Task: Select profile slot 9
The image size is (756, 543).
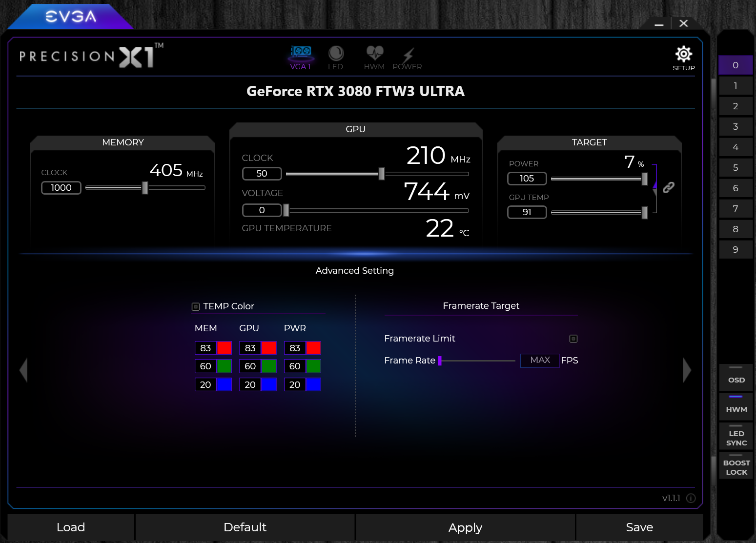Action: pos(736,250)
